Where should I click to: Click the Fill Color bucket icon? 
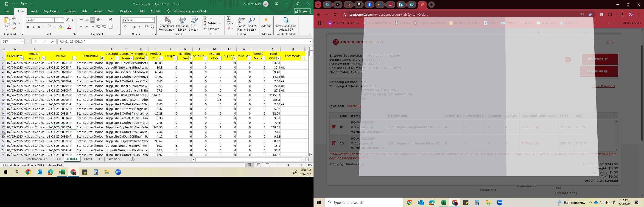tap(60, 27)
